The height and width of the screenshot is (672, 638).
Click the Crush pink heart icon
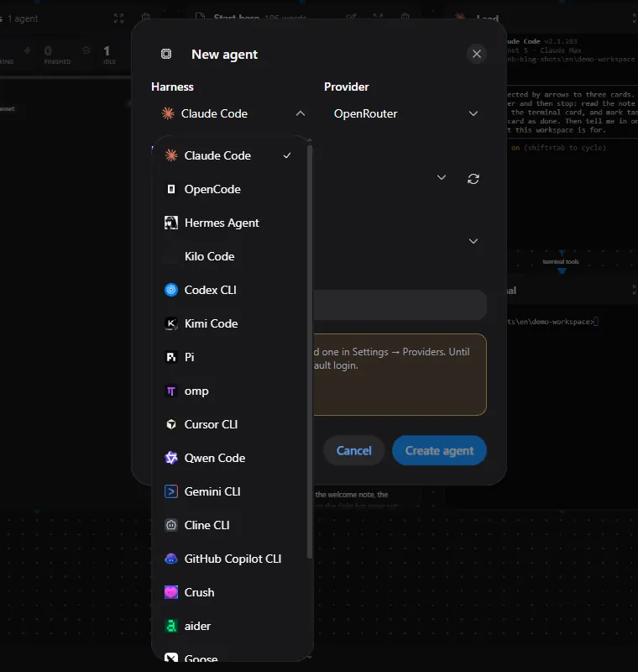(171, 592)
